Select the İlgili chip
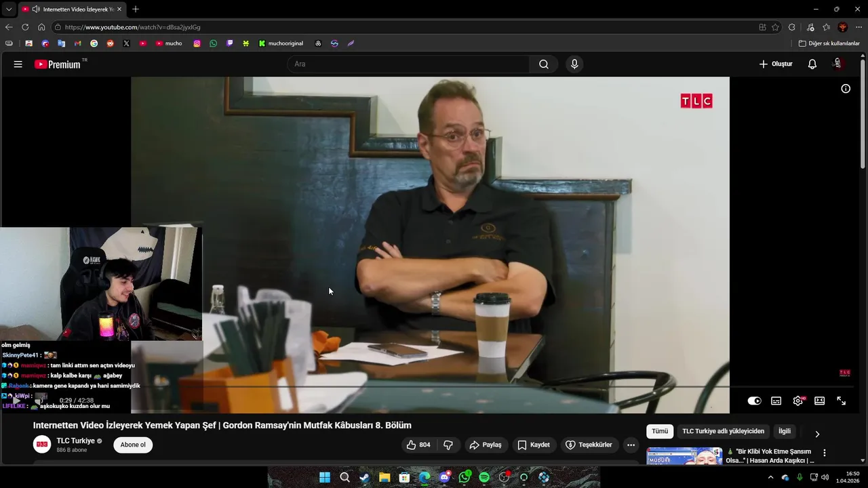Image resolution: width=868 pixels, height=488 pixels. pyautogui.click(x=785, y=432)
